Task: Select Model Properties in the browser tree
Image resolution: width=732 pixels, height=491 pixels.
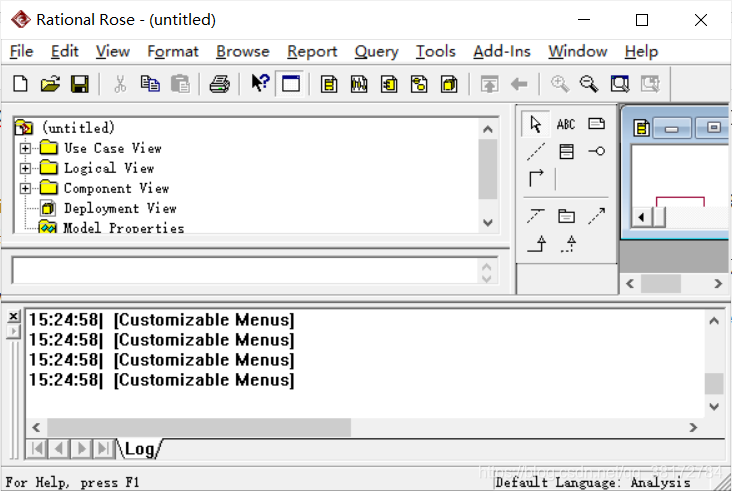Action: coord(124,228)
